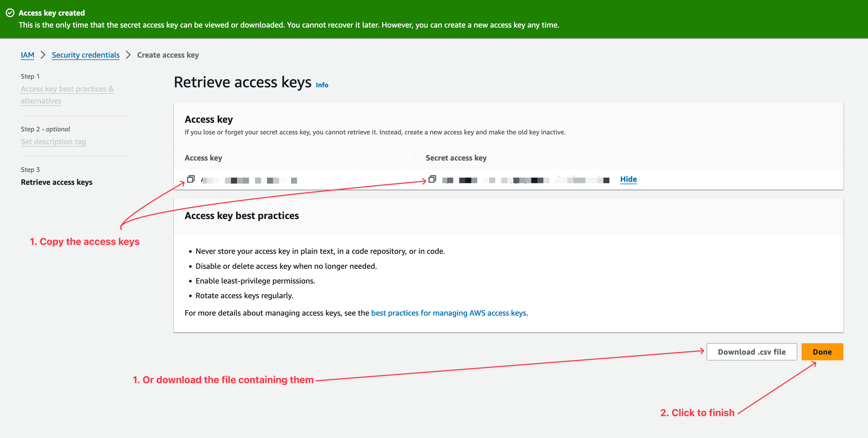
Task: Click the Done button
Action: (x=822, y=352)
